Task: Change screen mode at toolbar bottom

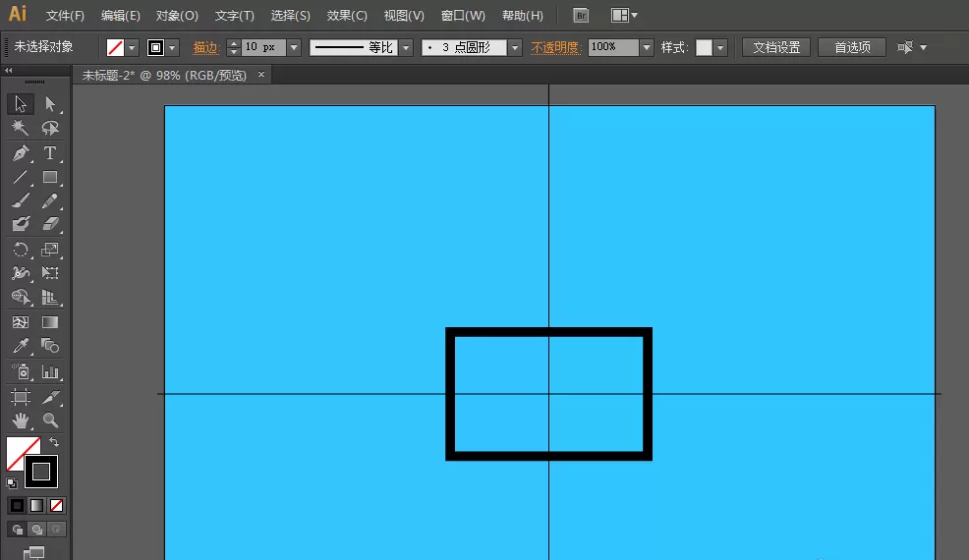Action: pyautogui.click(x=34, y=552)
